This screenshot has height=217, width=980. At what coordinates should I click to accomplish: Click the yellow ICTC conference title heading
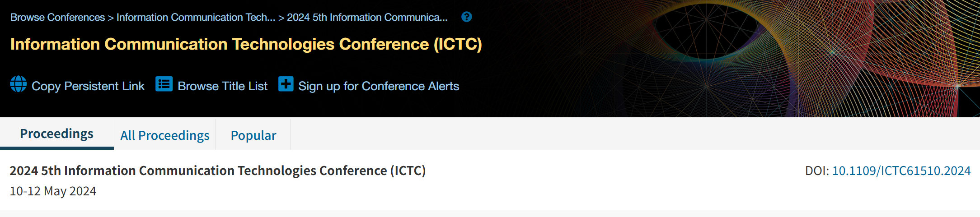pos(246,44)
